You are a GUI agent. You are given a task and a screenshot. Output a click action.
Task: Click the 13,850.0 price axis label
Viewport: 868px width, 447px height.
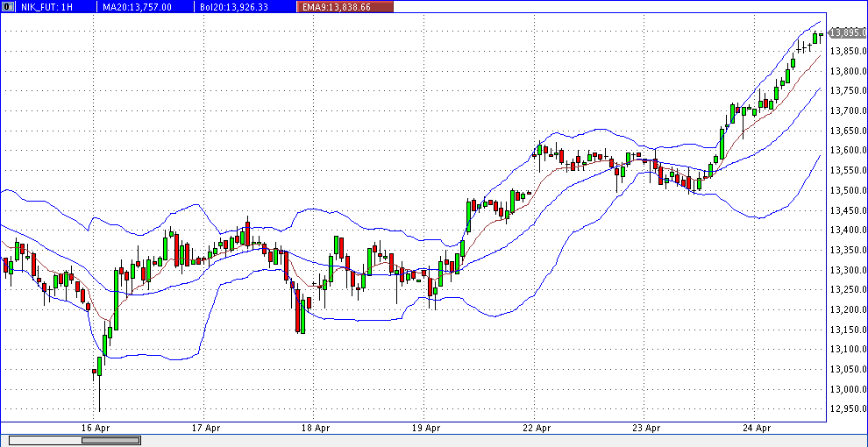(850, 52)
